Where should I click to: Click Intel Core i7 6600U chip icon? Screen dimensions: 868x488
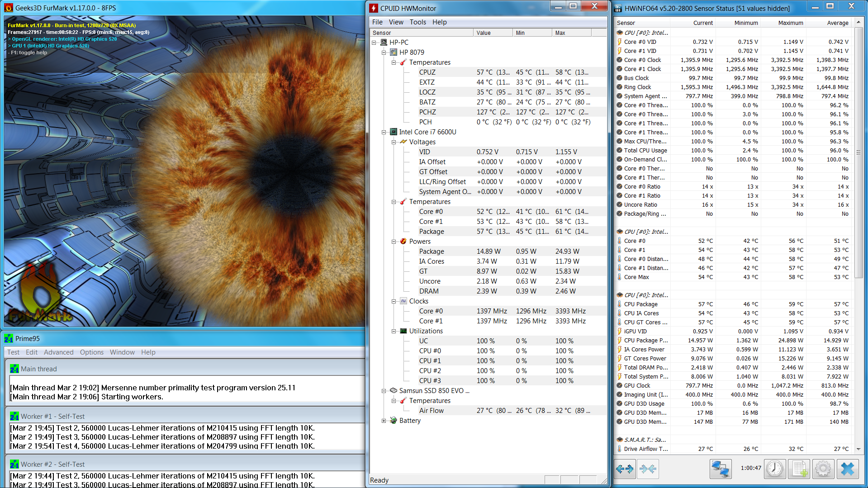(394, 132)
